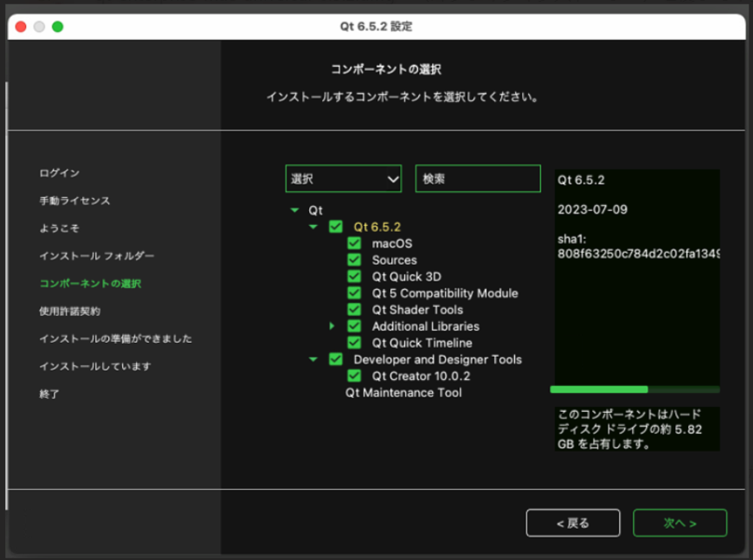The height and width of the screenshot is (560, 753).
Task: Uncheck the Sources checkbox
Action: [x=354, y=260]
